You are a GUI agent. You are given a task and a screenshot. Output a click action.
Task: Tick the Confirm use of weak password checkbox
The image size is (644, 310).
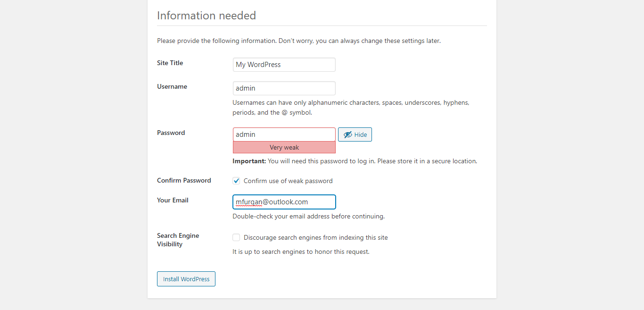[237, 181]
